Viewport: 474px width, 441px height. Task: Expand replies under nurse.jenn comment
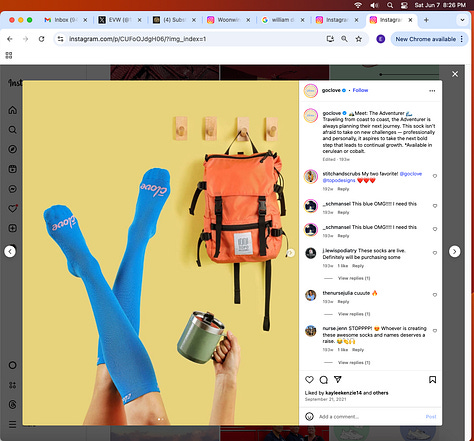(354, 363)
